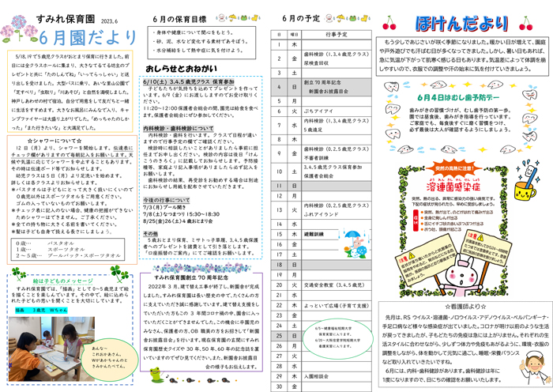Click the nurse illustration
Screen dimensions: 553x392
point(535,369)
